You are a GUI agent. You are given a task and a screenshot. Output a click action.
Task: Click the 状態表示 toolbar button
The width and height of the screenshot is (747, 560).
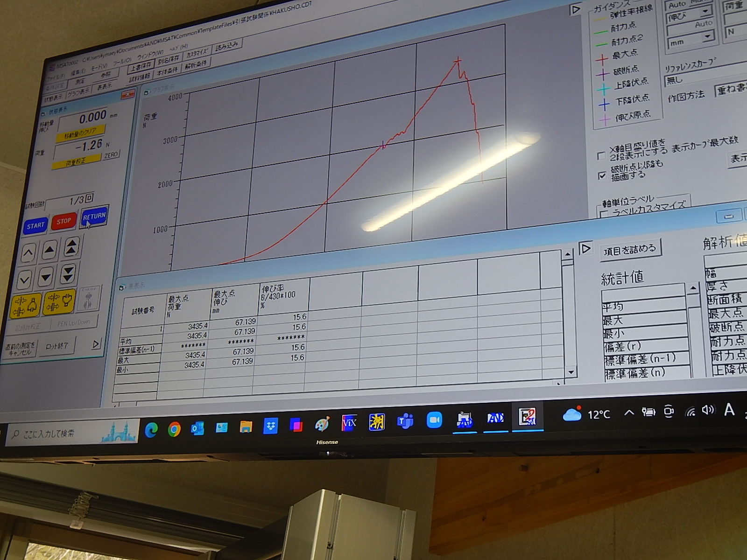click(x=54, y=98)
